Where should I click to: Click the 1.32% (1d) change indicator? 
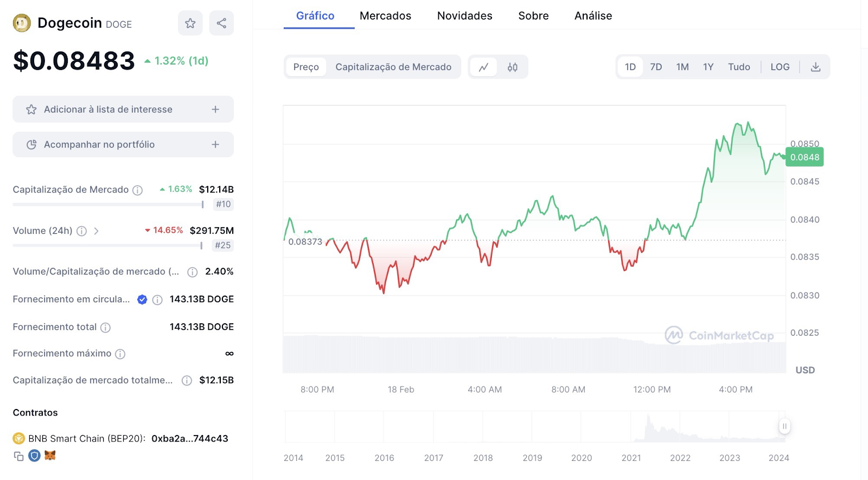point(176,61)
